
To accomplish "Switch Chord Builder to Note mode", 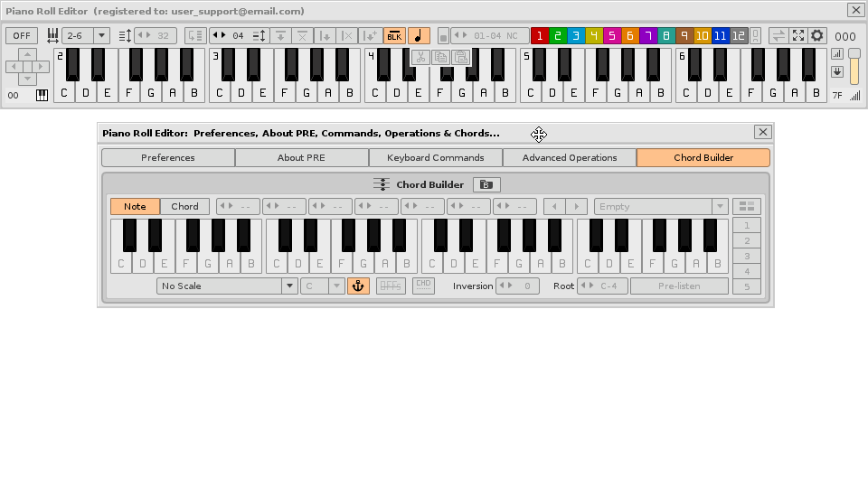I will click(x=135, y=207).
